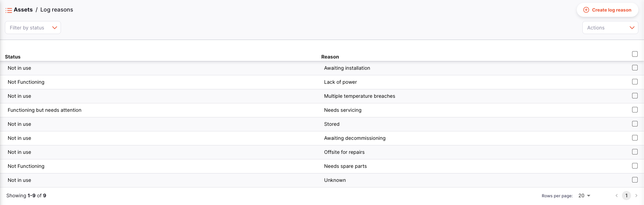Click the Actions chevron arrow
Image resolution: width=644 pixels, height=205 pixels.
632,28
